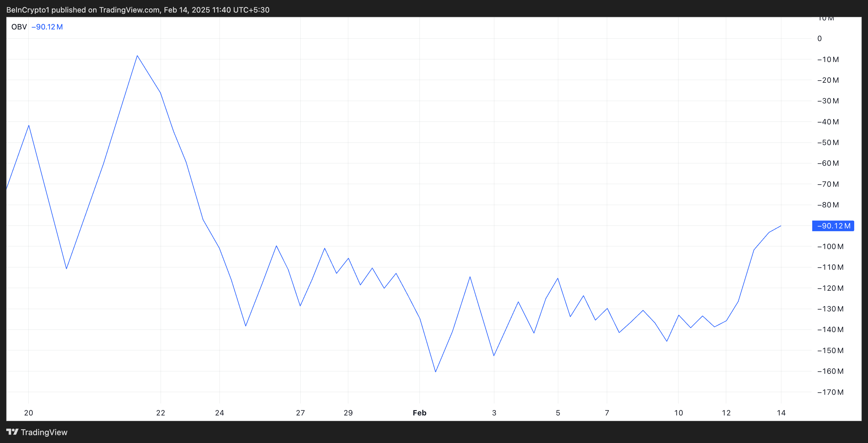The height and width of the screenshot is (443, 868).
Task: Click the 27 date label on time axis
Action: point(300,413)
